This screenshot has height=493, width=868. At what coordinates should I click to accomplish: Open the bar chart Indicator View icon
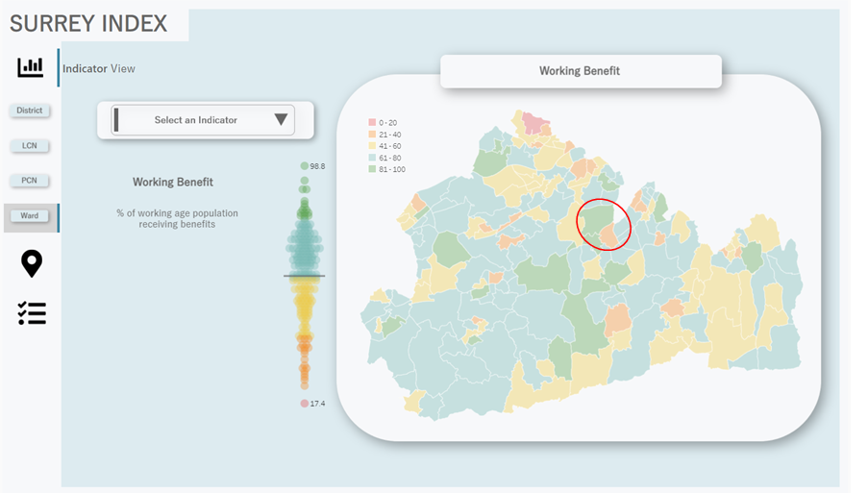coord(30,67)
